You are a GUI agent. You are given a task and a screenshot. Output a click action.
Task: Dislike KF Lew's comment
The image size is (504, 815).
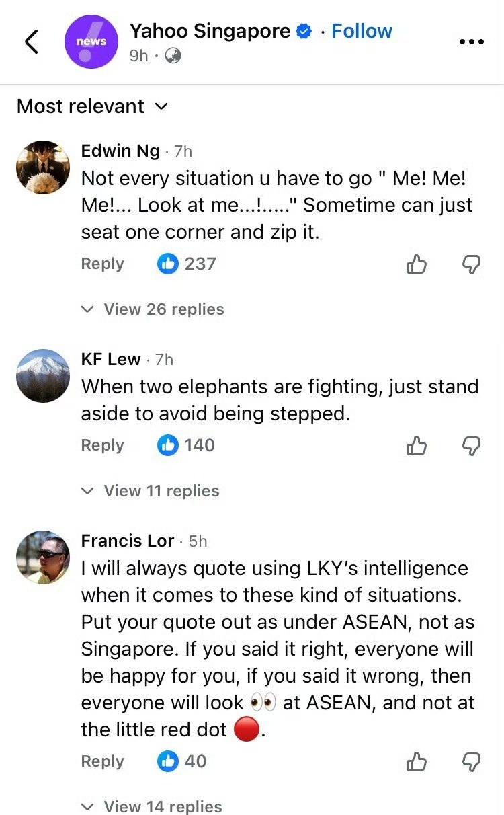pos(472,445)
